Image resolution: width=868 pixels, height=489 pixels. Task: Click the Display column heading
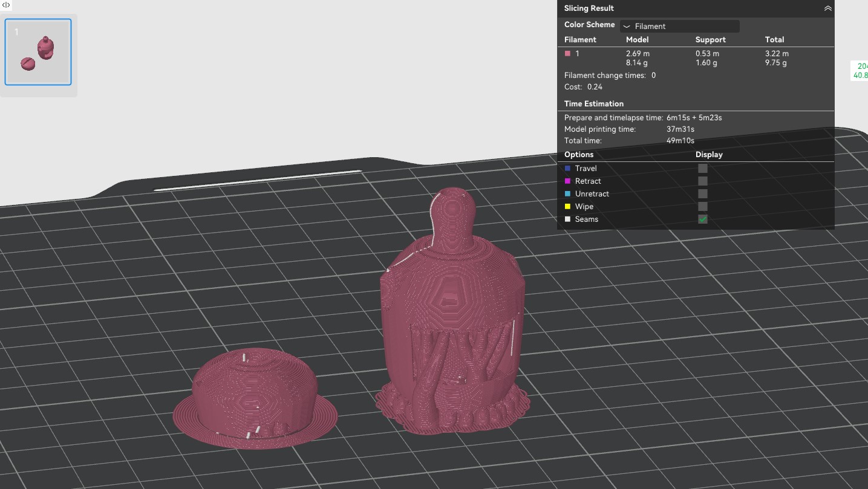coord(709,154)
